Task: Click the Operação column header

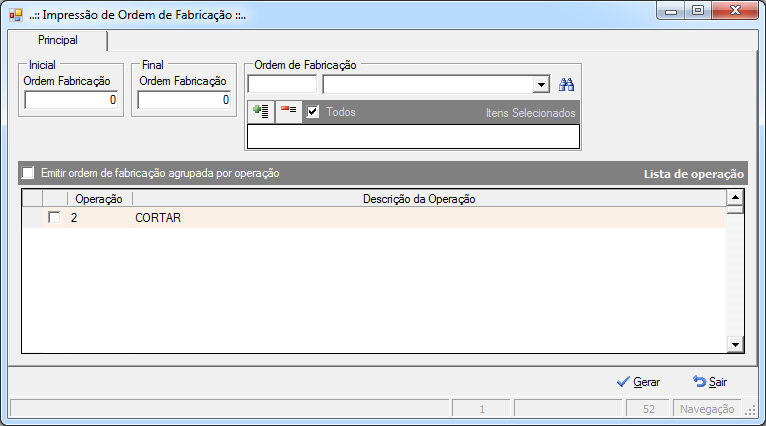Action: 100,199
